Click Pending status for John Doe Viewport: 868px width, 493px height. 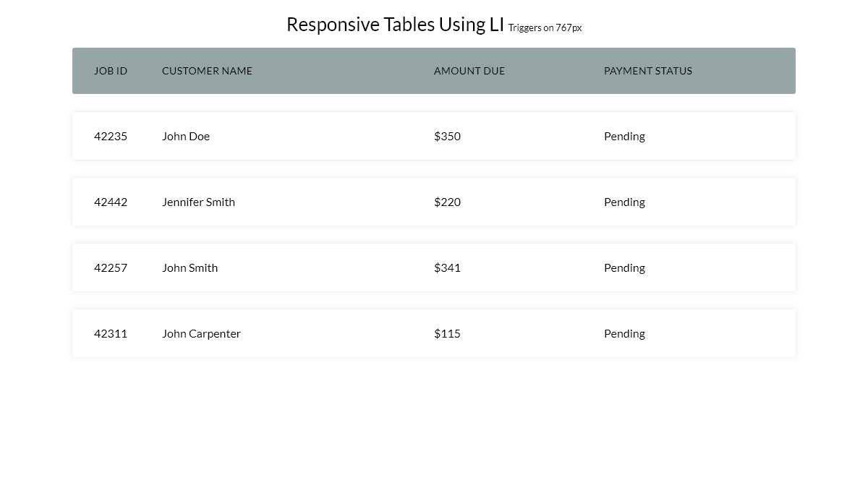(624, 136)
